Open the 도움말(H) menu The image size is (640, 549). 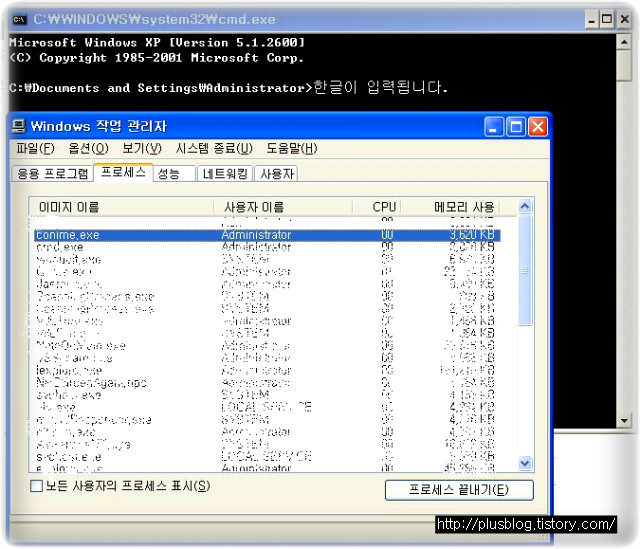pyautogui.click(x=291, y=149)
